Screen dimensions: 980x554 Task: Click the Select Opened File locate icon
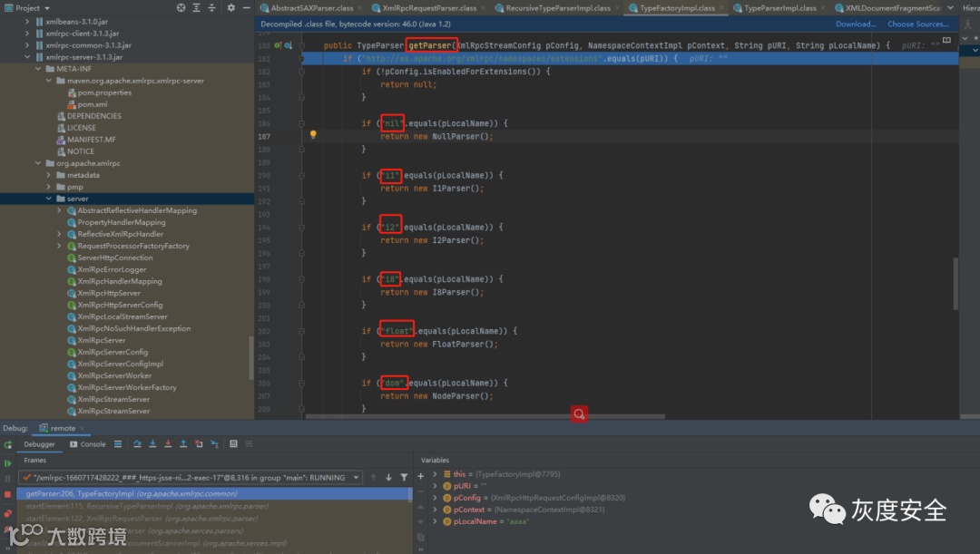tap(181, 7)
